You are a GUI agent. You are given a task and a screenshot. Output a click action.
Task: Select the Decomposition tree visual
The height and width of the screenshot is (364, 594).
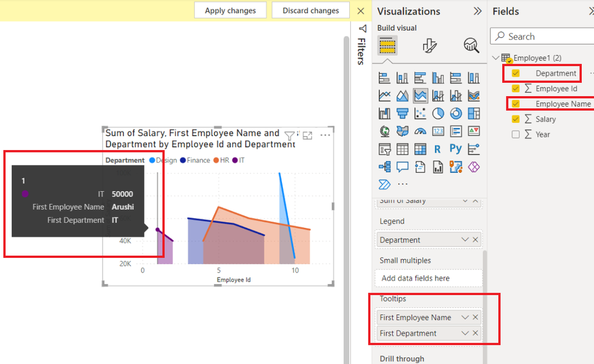click(384, 166)
